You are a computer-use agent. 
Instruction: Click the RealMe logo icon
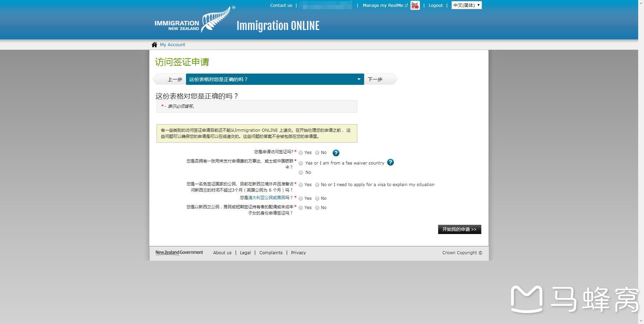coord(415,5)
